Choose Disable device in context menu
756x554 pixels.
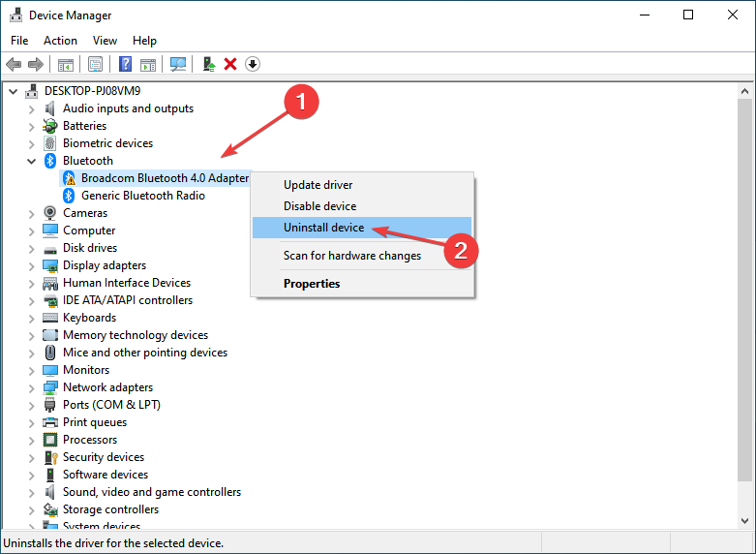click(362, 206)
